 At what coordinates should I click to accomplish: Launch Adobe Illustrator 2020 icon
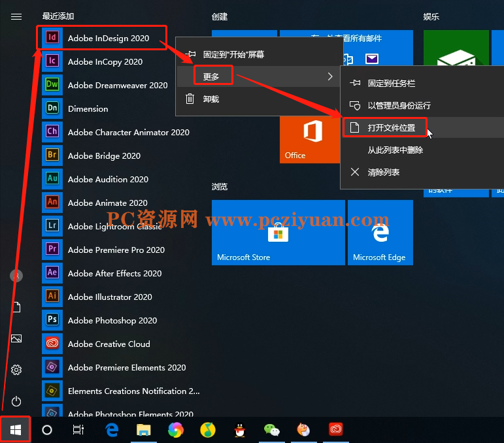tap(52, 296)
